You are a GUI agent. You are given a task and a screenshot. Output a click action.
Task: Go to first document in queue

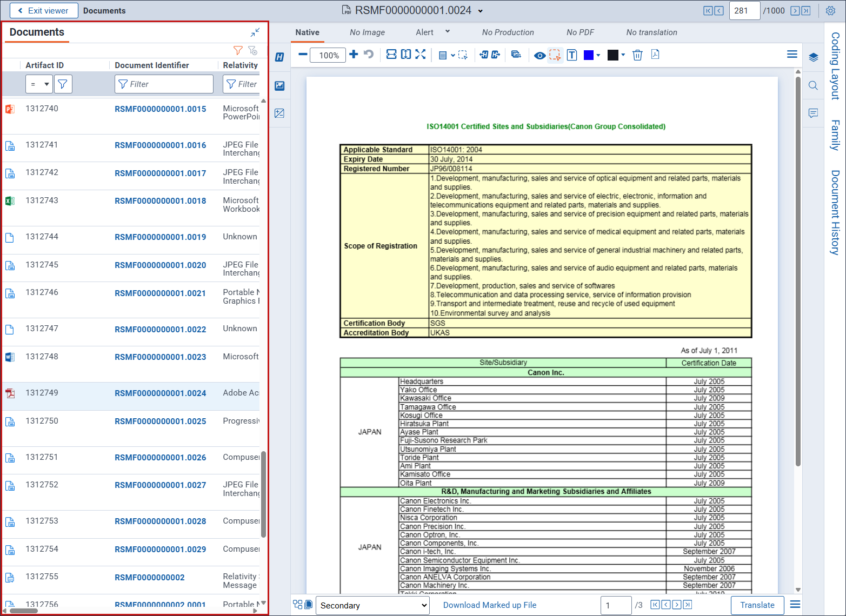click(x=708, y=11)
